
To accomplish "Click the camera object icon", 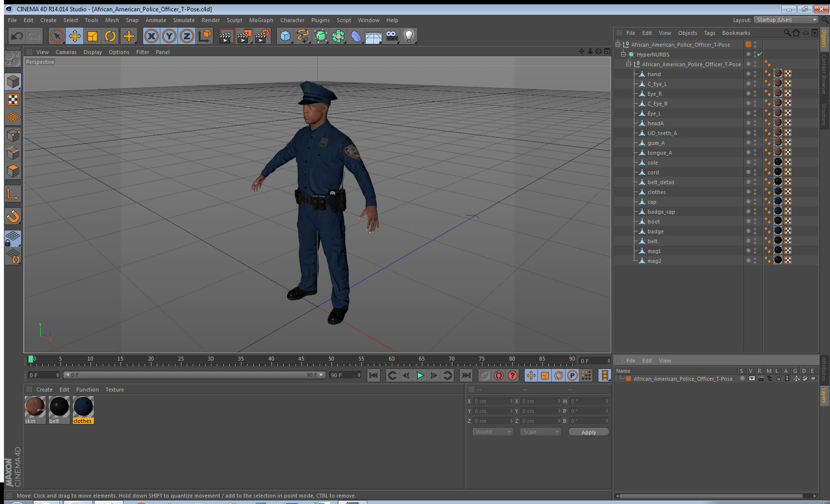I will [391, 36].
